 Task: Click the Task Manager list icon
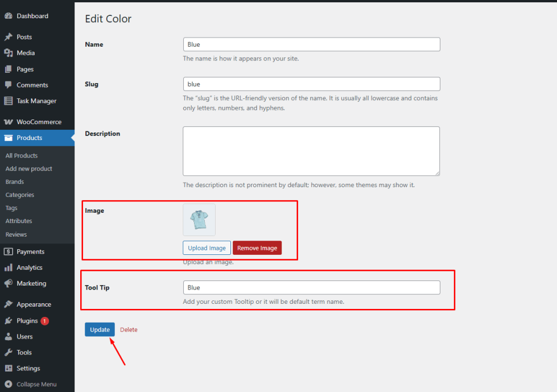coord(9,101)
